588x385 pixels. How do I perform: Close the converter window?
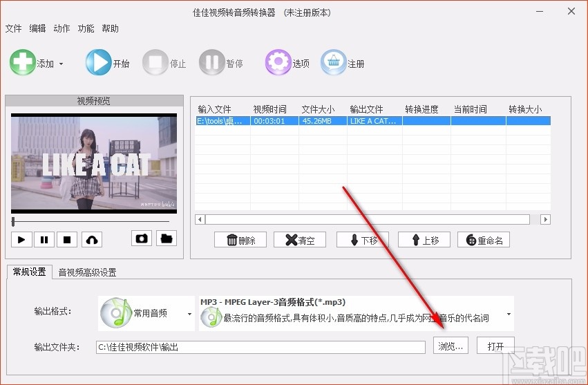pos(571,12)
